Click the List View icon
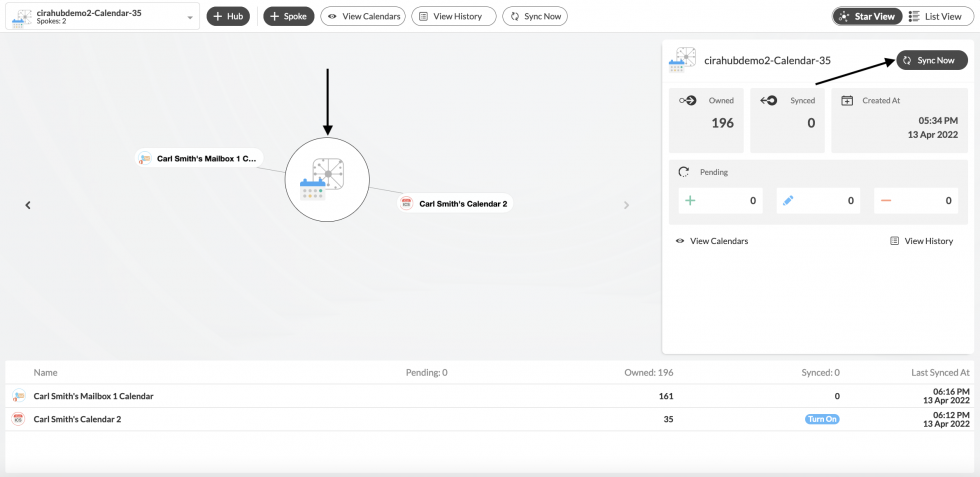Viewport: 980px width, 477px height. coord(914,16)
